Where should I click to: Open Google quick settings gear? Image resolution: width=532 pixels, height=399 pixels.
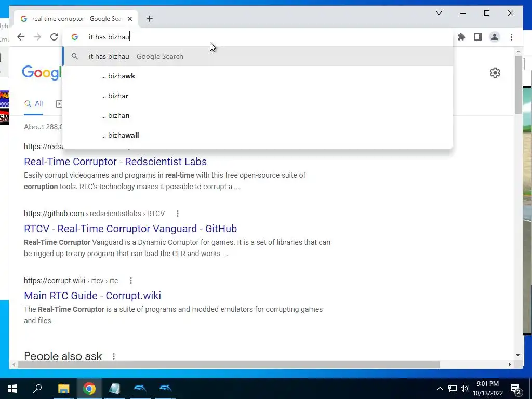pos(495,73)
